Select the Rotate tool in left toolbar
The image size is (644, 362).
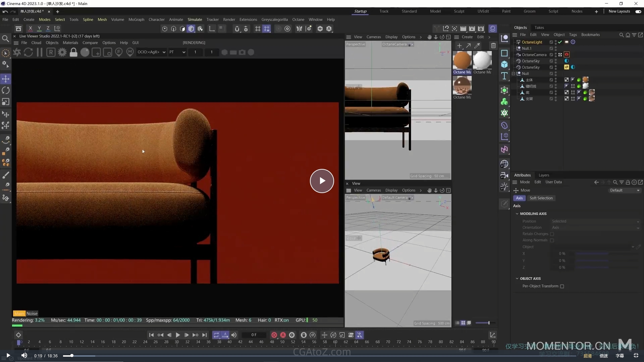pos(6,90)
